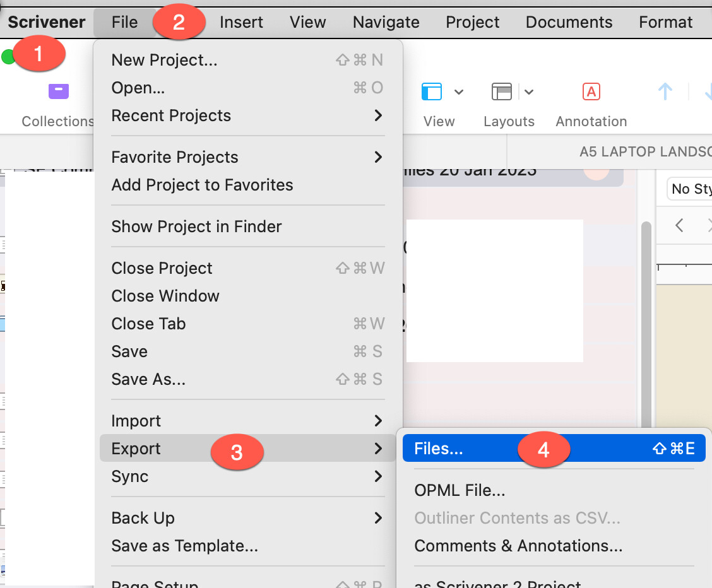Open the Navigate menu

(386, 22)
